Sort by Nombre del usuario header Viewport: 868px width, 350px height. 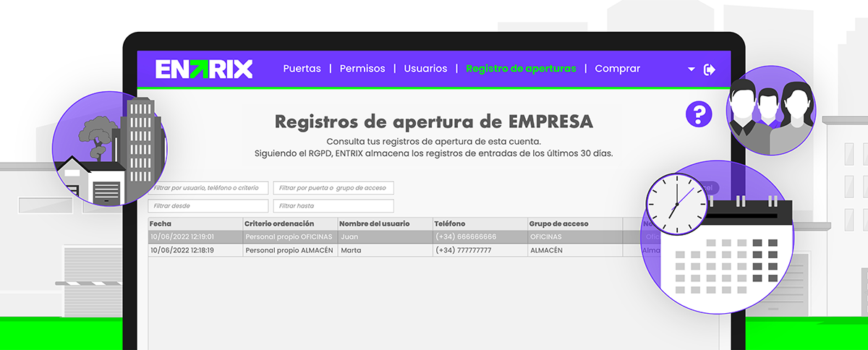(385, 224)
